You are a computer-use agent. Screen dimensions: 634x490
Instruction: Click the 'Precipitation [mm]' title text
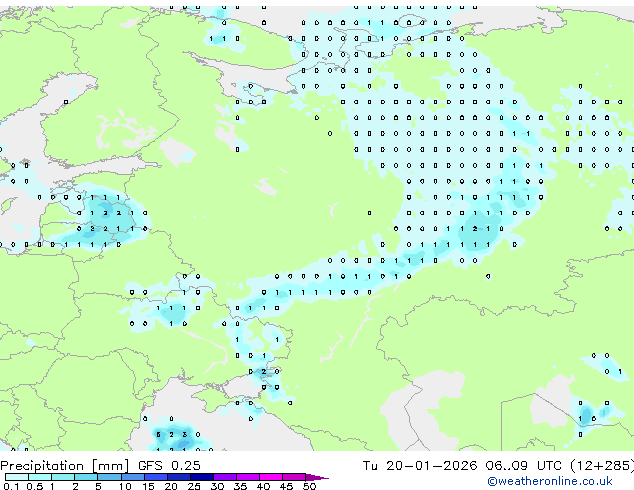tap(65, 466)
